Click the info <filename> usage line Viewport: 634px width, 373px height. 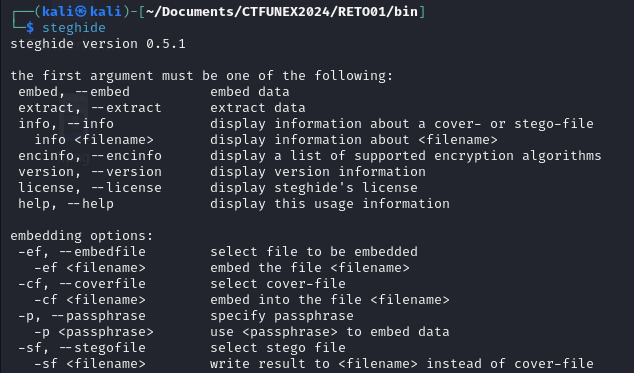[94, 140]
